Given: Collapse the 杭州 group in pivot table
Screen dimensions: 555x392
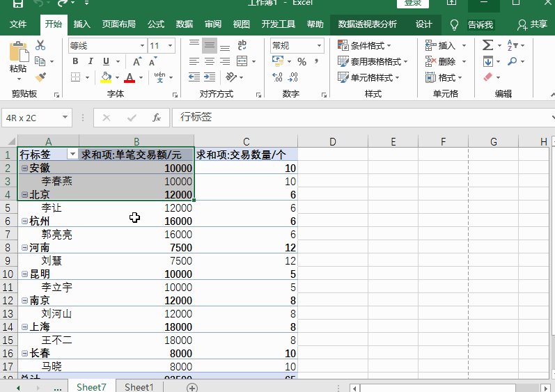Looking at the screenshot, I should click(24, 221).
